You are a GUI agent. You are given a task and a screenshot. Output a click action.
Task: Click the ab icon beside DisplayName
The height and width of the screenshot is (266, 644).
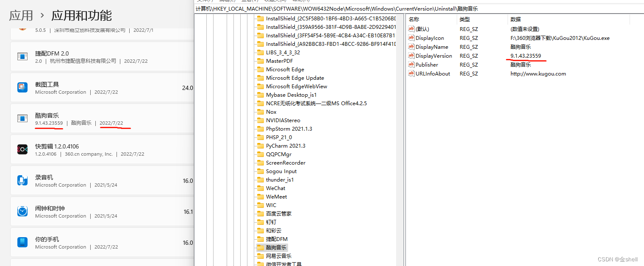click(411, 47)
